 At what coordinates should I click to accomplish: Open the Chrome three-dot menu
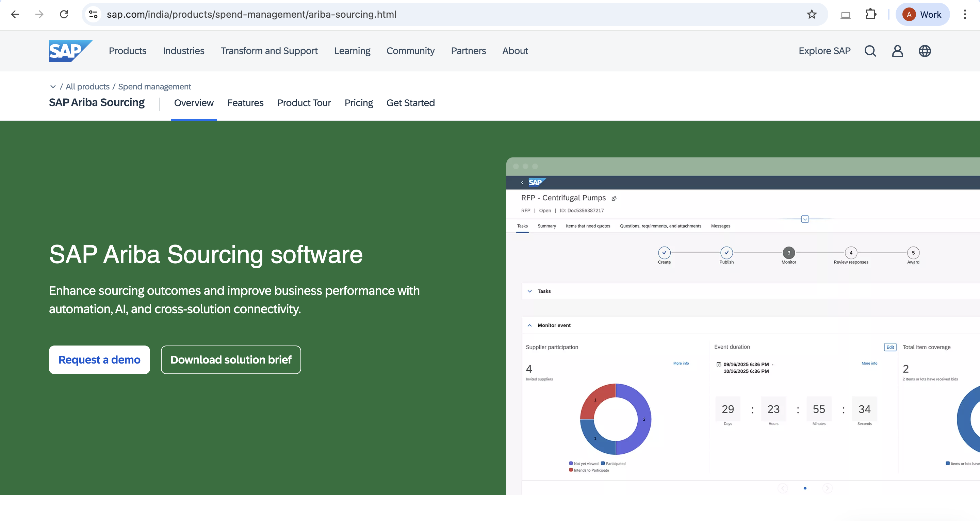tap(965, 14)
